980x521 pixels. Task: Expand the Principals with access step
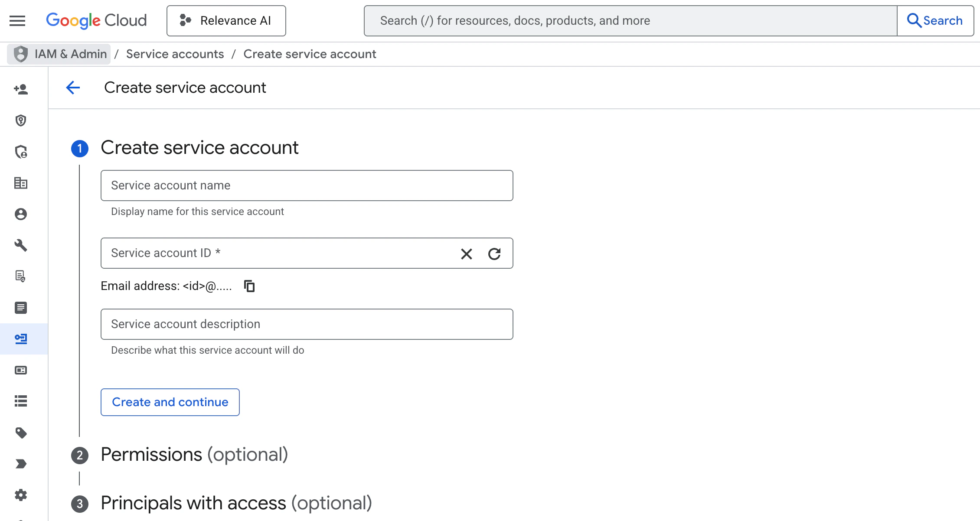tap(236, 503)
